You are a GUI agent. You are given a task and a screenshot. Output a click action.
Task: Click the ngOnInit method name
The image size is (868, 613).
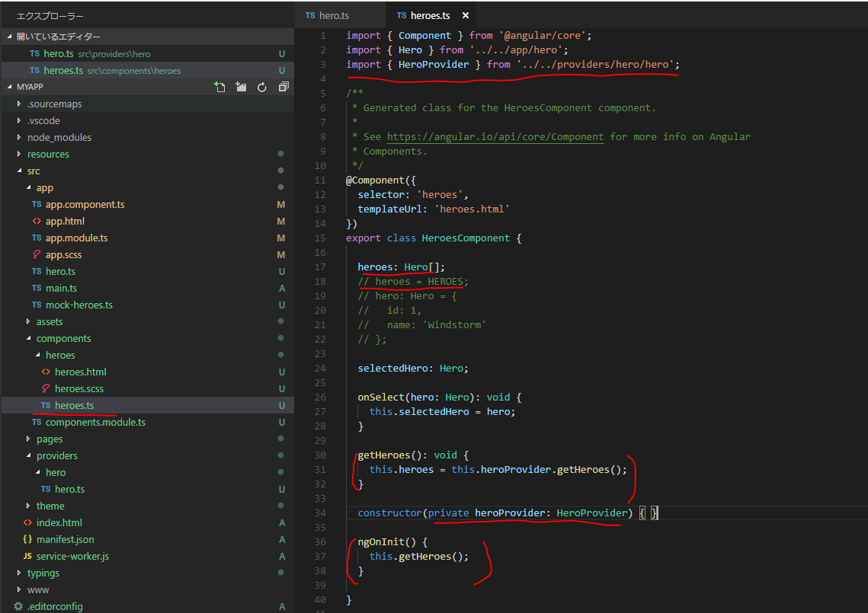click(381, 541)
